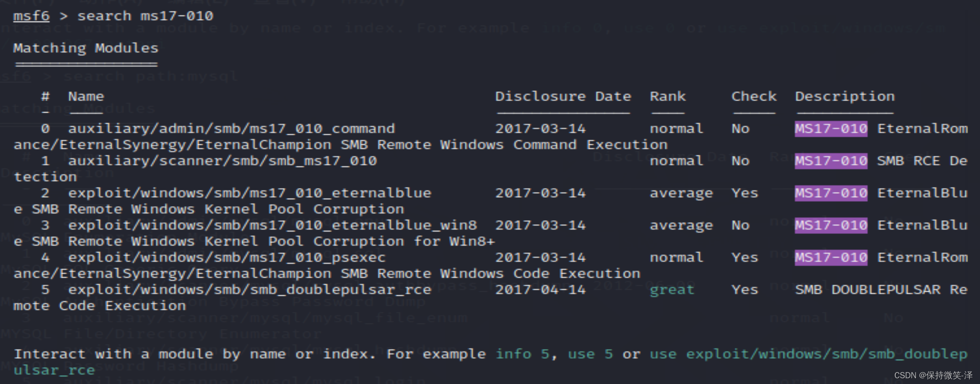Click index number 3 in module list
Image resolution: width=980 pixels, height=384 pixels.
[45, 225]
